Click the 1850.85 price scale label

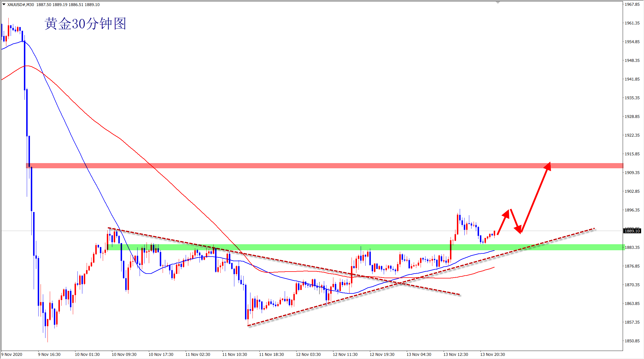tap(632, 341)
